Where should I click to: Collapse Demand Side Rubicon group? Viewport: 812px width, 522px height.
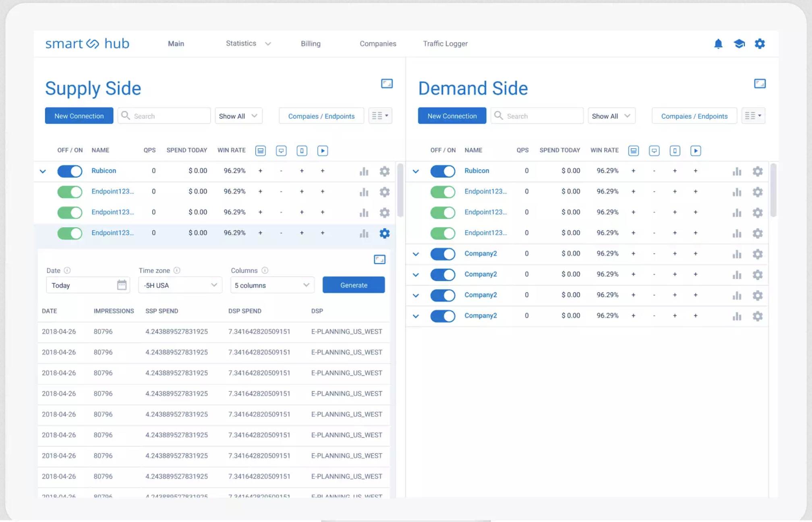416,171
